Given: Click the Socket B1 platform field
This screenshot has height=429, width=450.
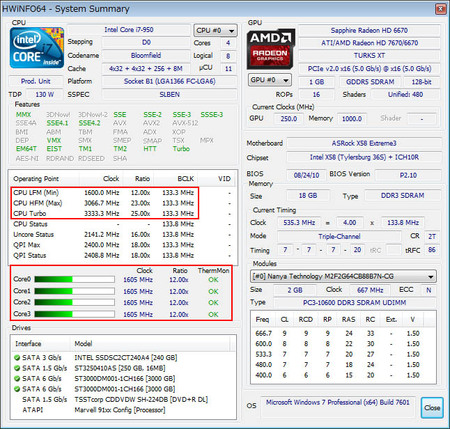Looking at the screenshot, I should [x=169, y=81].
